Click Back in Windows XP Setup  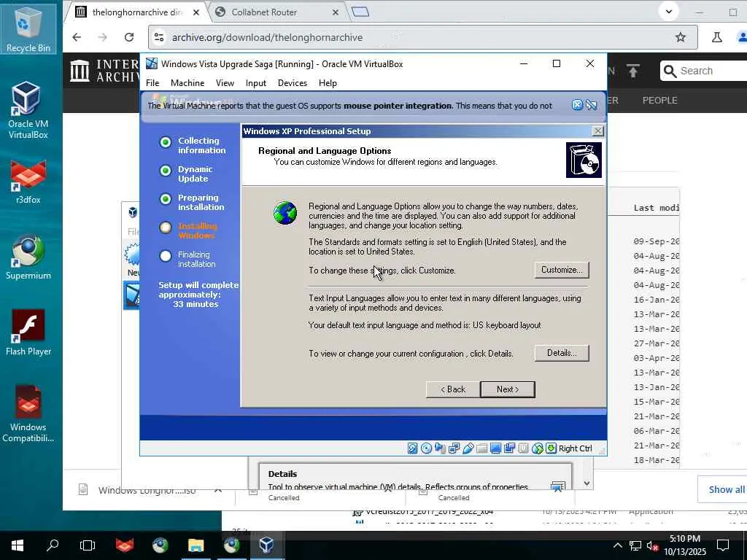click(x=453, y=389)
